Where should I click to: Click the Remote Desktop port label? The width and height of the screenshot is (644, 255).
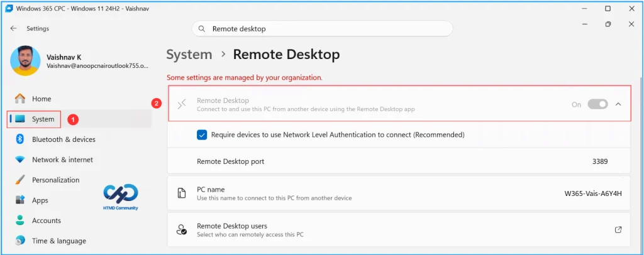230,161
